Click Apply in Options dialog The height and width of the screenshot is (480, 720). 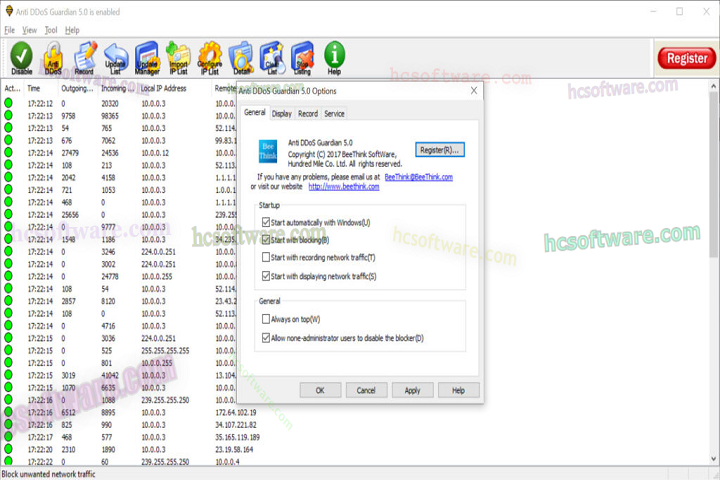tap(412, 390)
